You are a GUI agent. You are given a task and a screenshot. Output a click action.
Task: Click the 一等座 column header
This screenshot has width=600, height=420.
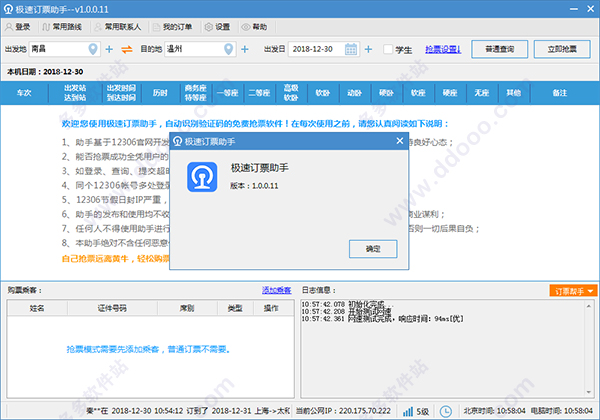pyautogui.click(x=227, y=93)
